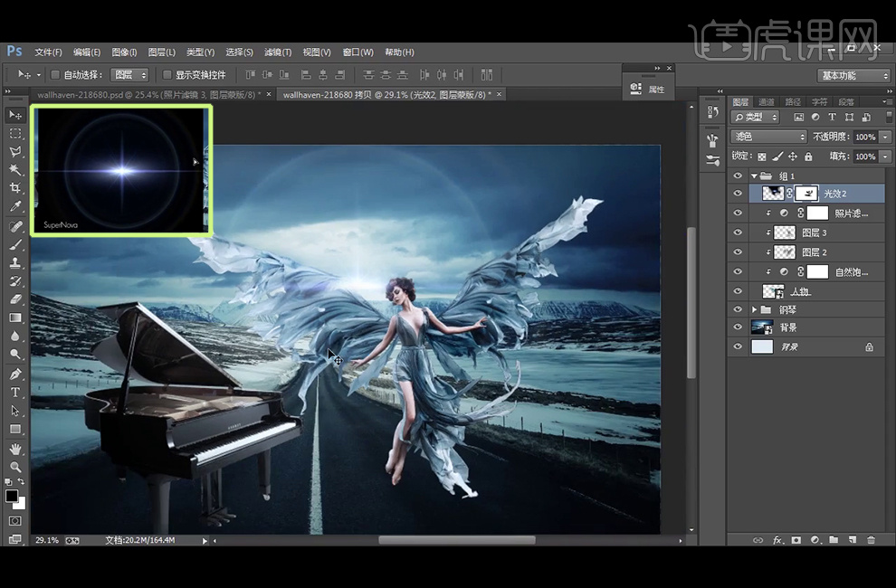
Task: Select the Lasso tool
Action: click(15, 152)
